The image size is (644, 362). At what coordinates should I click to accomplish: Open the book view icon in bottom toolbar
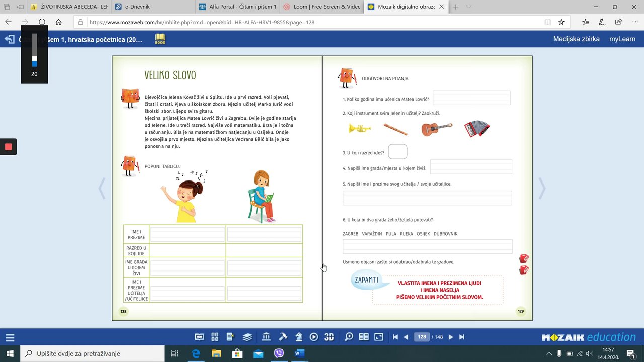coord(200,337)
